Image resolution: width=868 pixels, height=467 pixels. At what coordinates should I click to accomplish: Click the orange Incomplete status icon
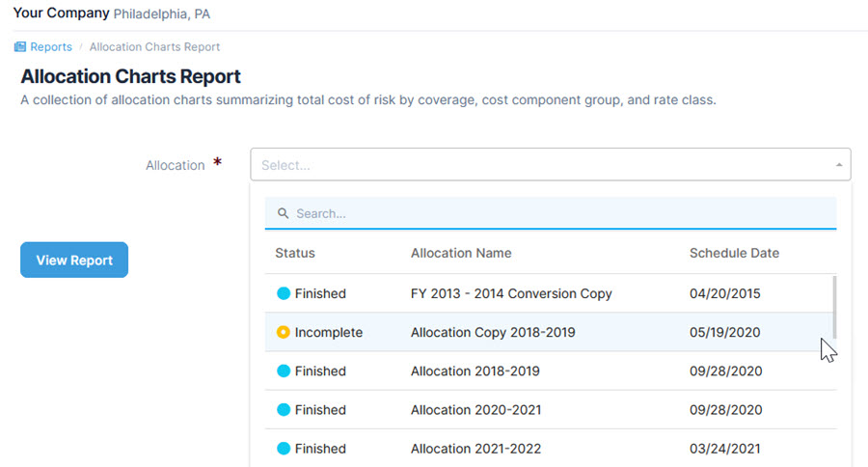(x=283, y=332)
